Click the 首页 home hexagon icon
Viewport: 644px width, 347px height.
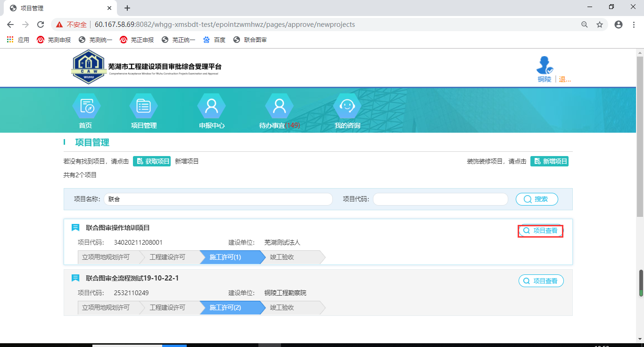(86, 107)
